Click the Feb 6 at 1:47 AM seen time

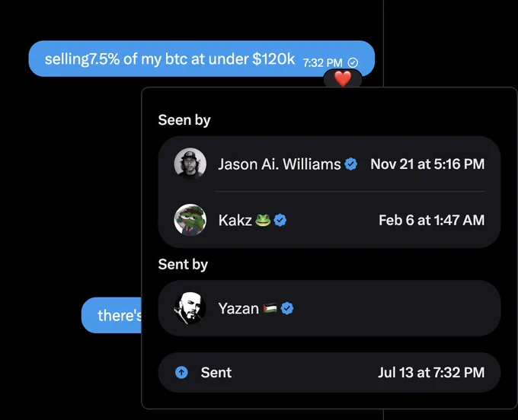(x=431, y=220)
